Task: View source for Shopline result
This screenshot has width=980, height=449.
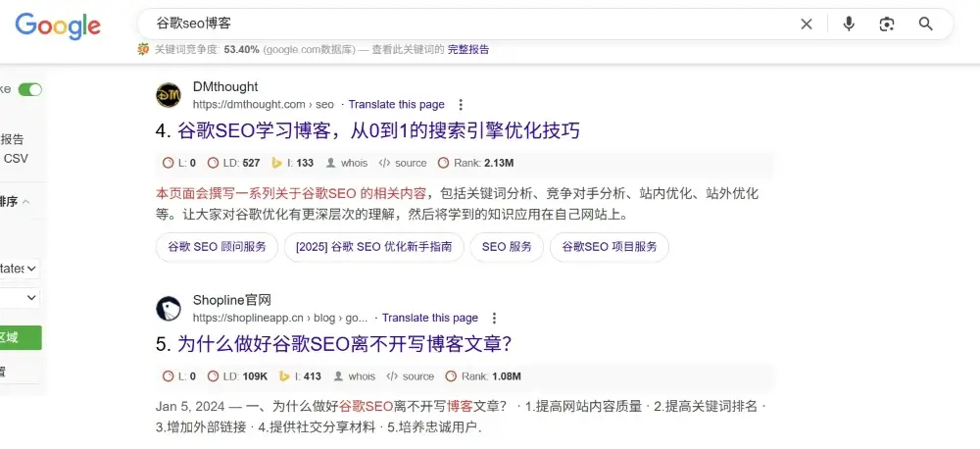Action: point(410,376)
